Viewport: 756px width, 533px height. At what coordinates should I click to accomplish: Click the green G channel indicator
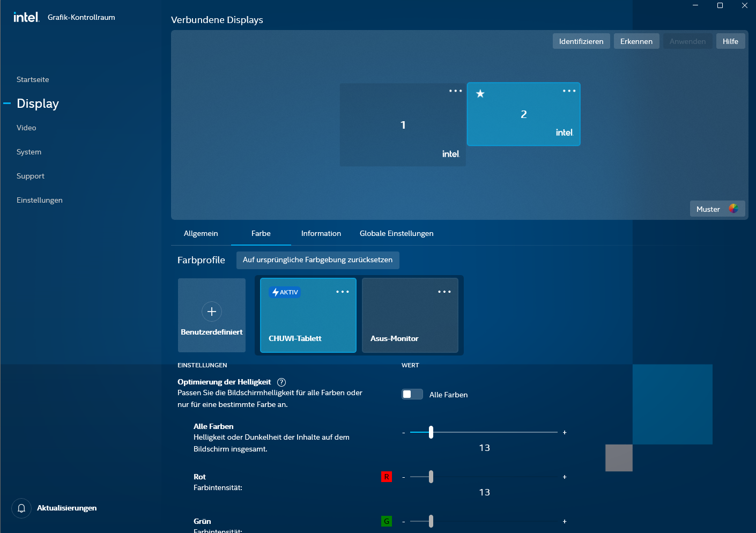(x=387, y=521)
